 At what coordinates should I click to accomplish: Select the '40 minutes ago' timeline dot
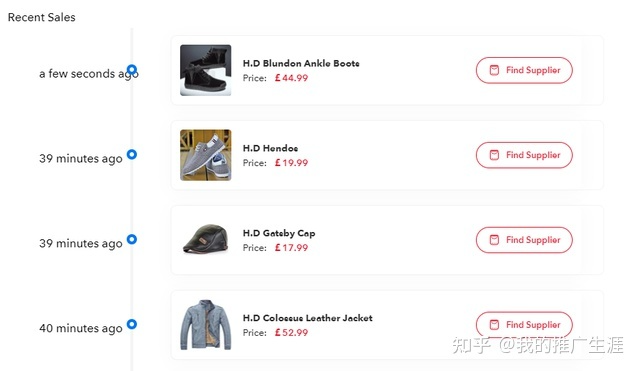[x=132, y=324]
